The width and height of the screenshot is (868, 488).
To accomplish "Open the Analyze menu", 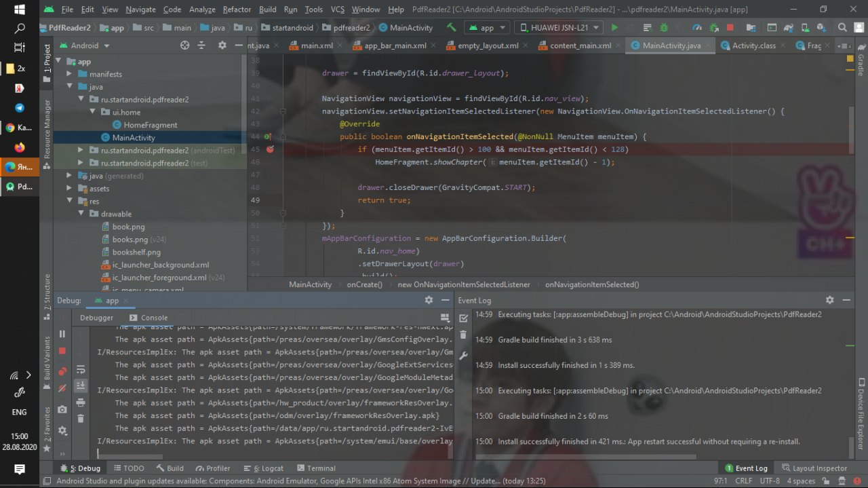I will pyautogui.click(x=203, y=10).
